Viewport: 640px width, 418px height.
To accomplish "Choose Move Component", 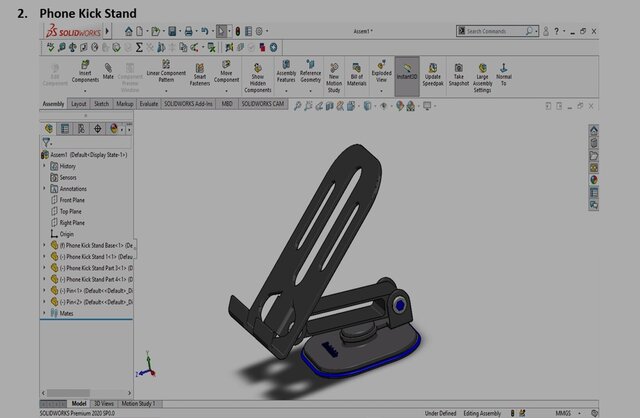I will click(226, 71).
